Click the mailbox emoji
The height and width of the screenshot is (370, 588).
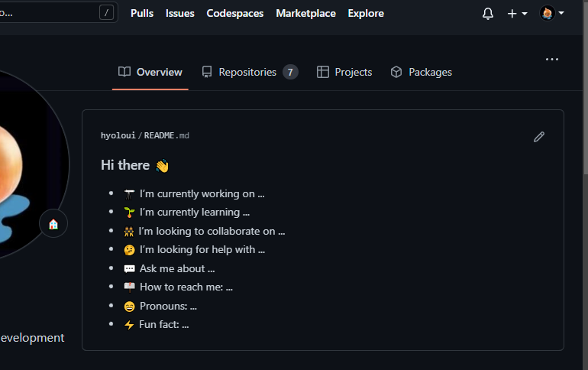(x=129, y=287)
